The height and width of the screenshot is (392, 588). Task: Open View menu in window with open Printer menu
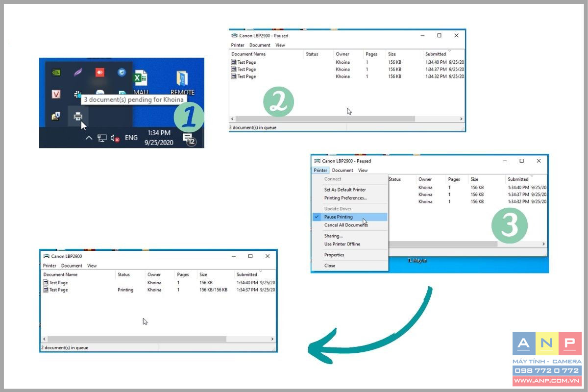pyautogui.click(x=363, y=171)
